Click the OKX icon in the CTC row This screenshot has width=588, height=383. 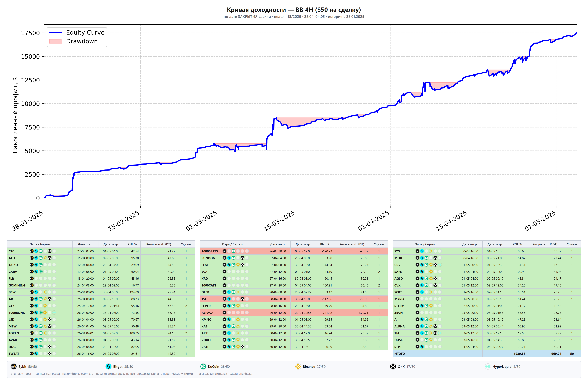pos(50,251)
